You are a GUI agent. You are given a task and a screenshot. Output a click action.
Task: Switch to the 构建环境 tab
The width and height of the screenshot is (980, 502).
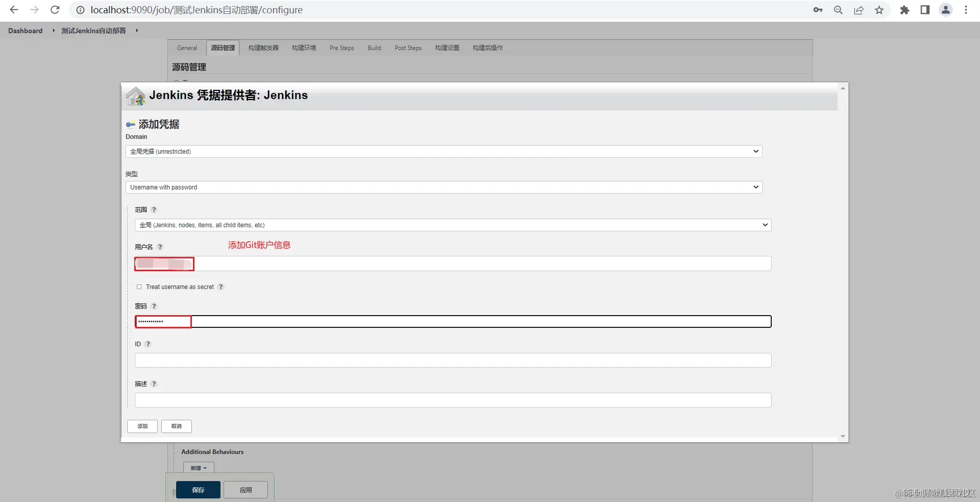pos(304,48)
